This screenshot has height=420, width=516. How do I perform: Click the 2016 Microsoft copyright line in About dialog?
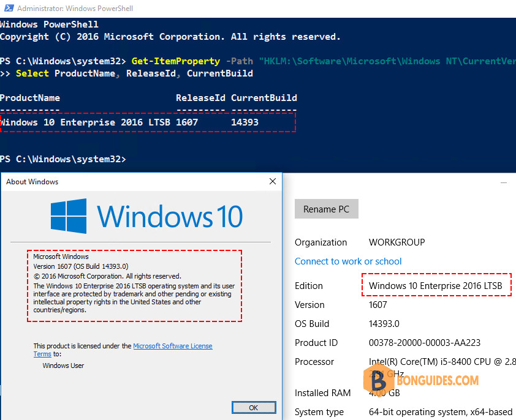click(x=107, y=276)
